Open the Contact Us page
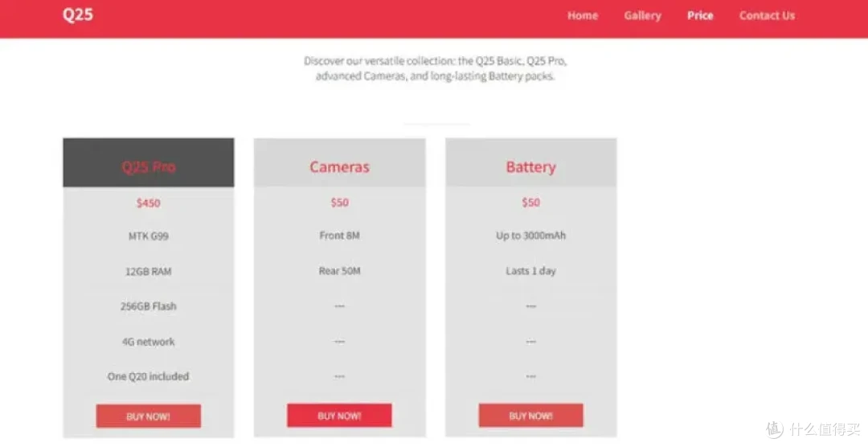 767,15
